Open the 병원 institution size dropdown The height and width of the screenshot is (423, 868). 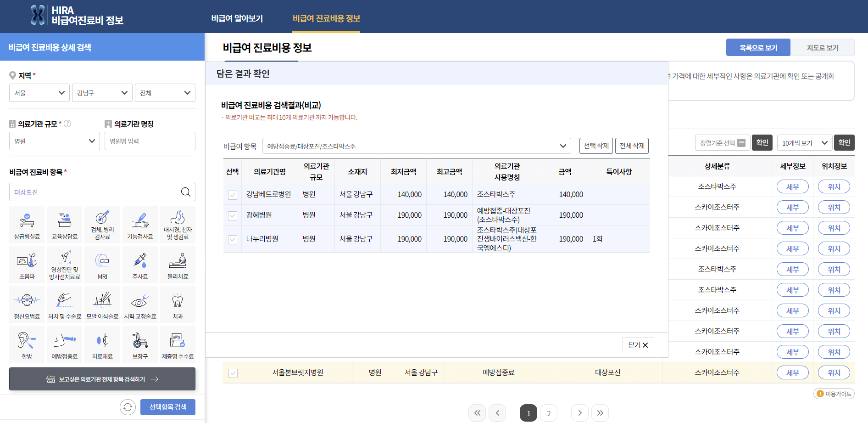point(55,141)
